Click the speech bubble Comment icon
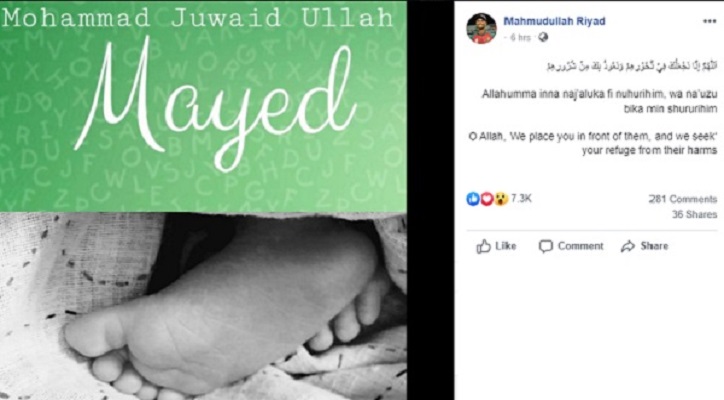 pyautogui.click(x=546, y=246)
